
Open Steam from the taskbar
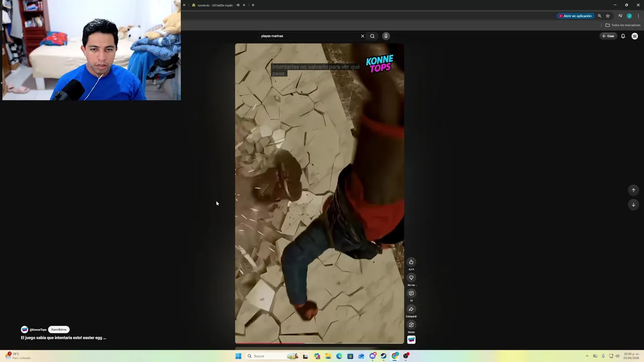click(x=383, y=356)
